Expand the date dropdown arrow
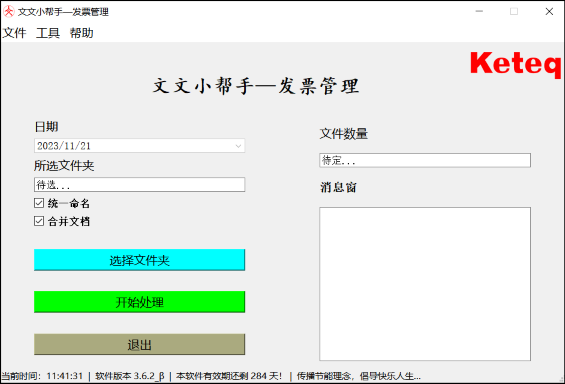This screenshot has height=384, width=565. (238, 146)
